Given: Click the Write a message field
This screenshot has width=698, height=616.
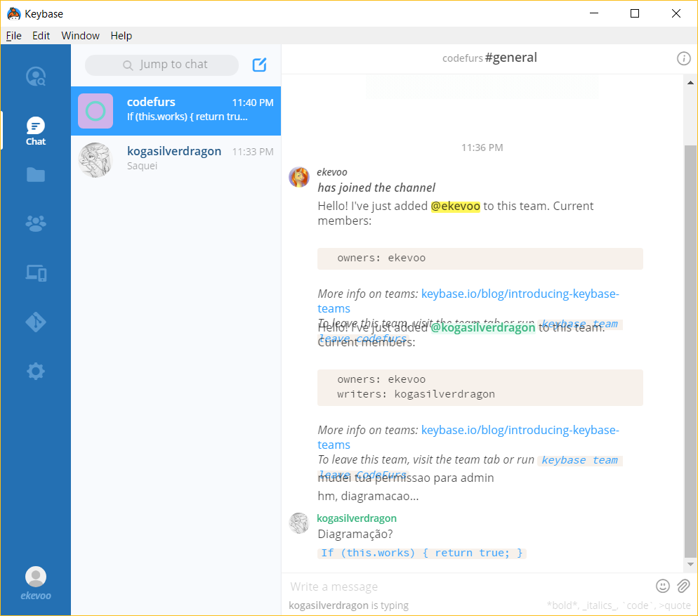Looking at the screenshot, I should 468,586.
